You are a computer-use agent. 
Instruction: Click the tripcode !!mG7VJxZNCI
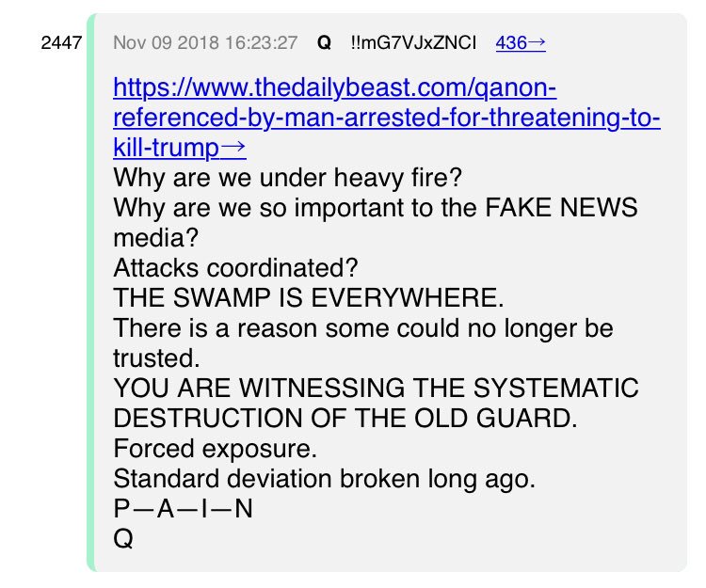click(413, 43)
